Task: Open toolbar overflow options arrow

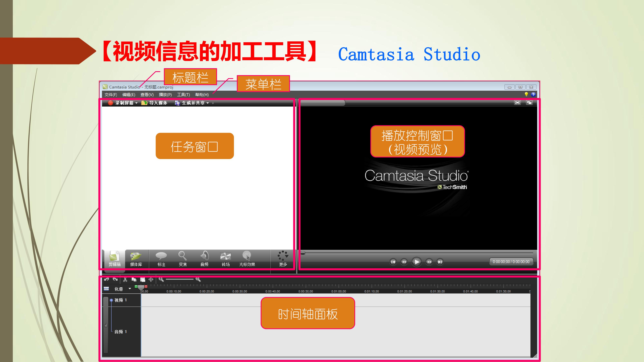Action: 213,103
